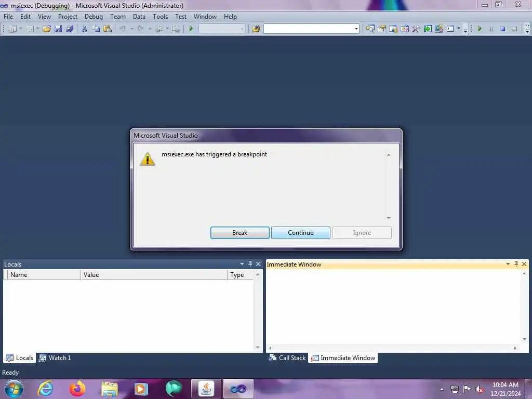
Task: Open the Start Page green arrow icon
Action: click(428, 29)
